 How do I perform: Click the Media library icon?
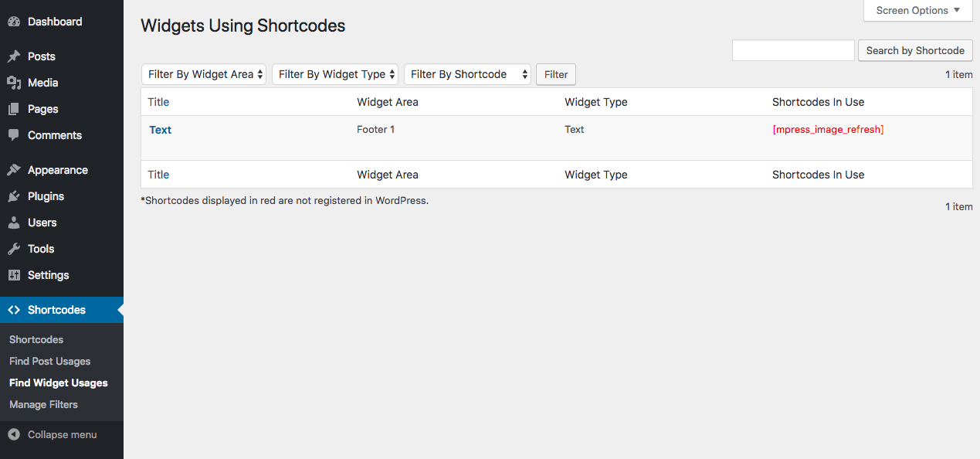click(14, 83)
